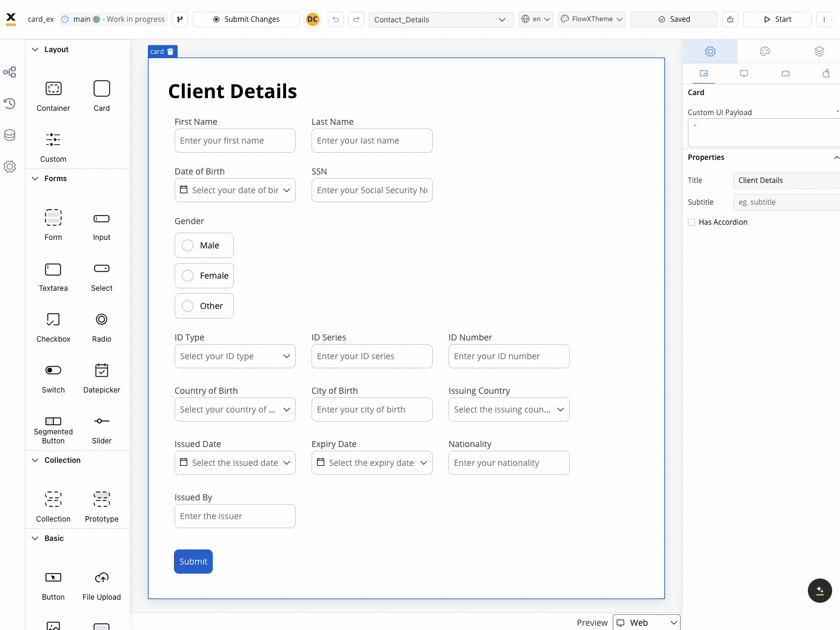The image size is (840, 630).
Task: Select the Radio component
Action: (102, 327)
